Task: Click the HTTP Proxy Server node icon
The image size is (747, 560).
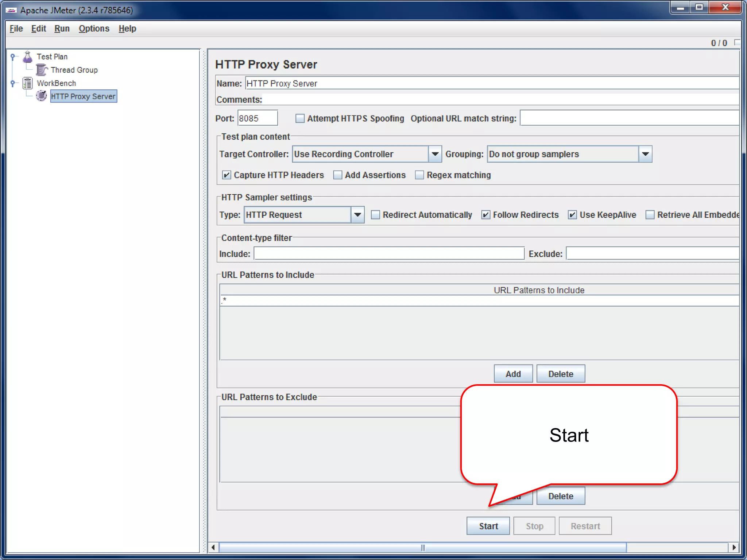Action: pyautogui.click(x=42, y=96)
